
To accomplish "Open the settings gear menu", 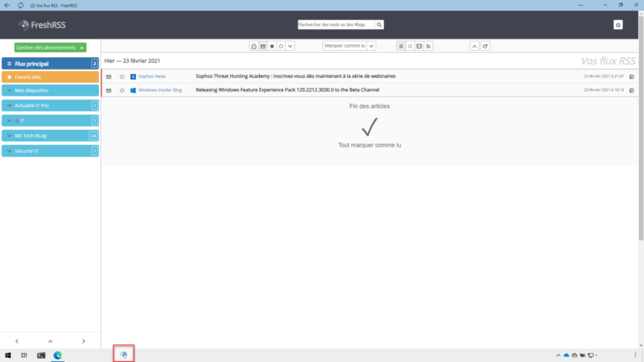I will tap(618, 25).
